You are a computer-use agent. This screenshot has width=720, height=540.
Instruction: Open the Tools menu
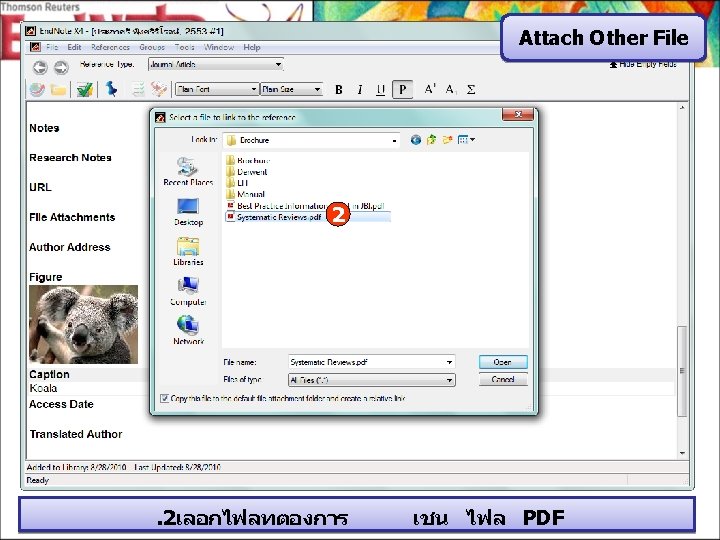pos(185,47)
